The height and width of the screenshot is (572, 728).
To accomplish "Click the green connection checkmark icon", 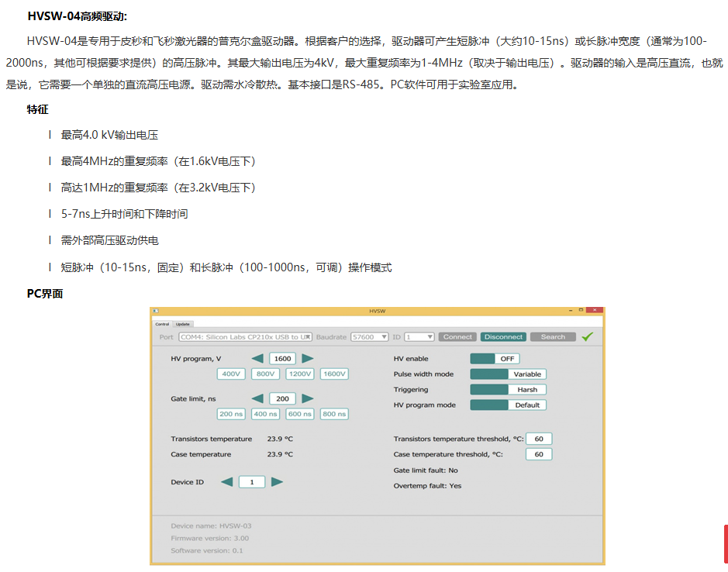I will coord(588,337).
